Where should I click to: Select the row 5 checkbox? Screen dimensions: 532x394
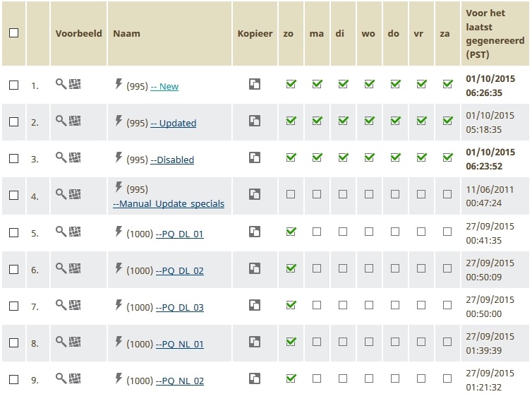pos(14,233)
